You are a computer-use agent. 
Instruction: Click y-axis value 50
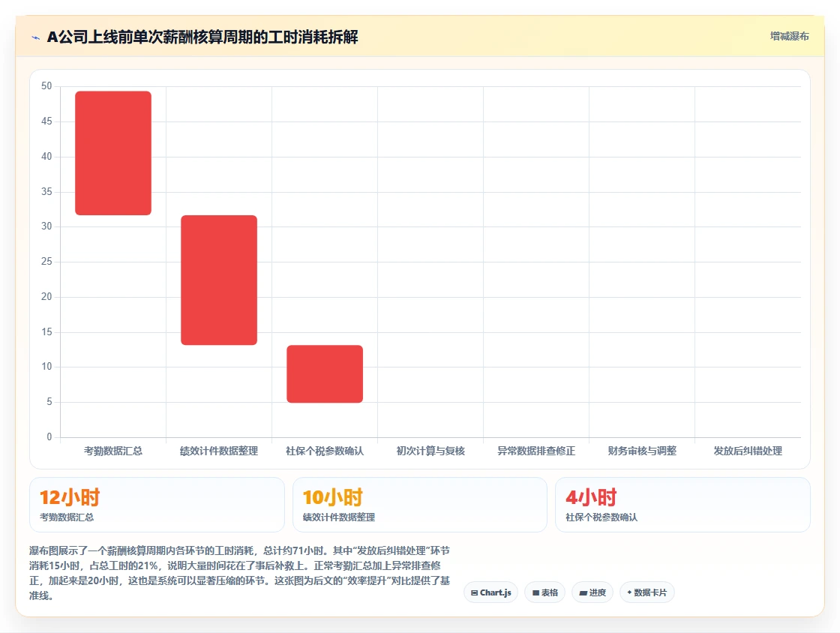click(x=46, y=86)
